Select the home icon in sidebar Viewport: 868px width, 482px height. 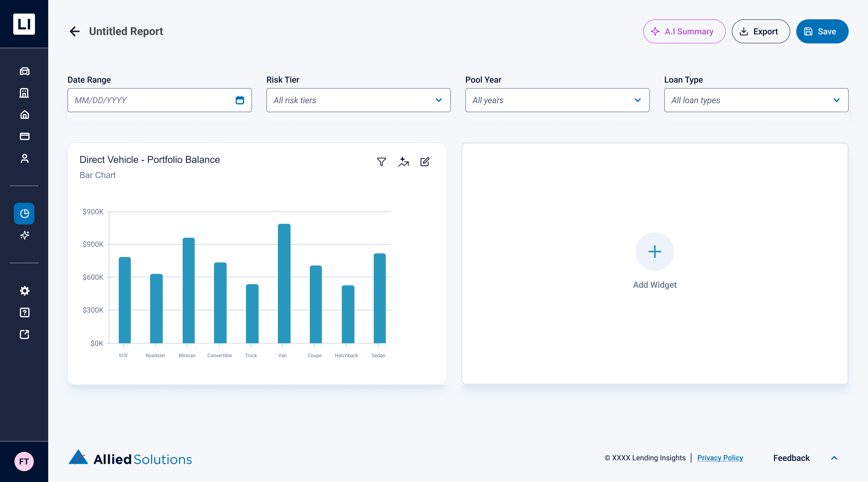pos(24,115)
